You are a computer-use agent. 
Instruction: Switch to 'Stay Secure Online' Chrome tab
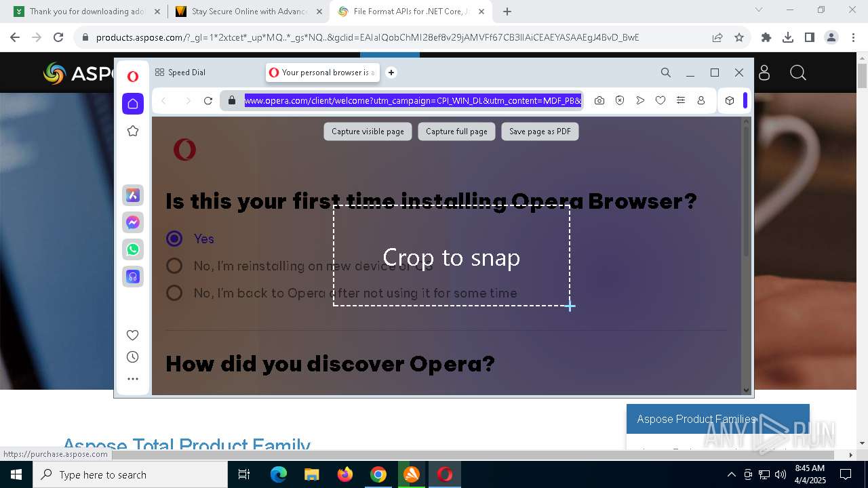(248, 12)
